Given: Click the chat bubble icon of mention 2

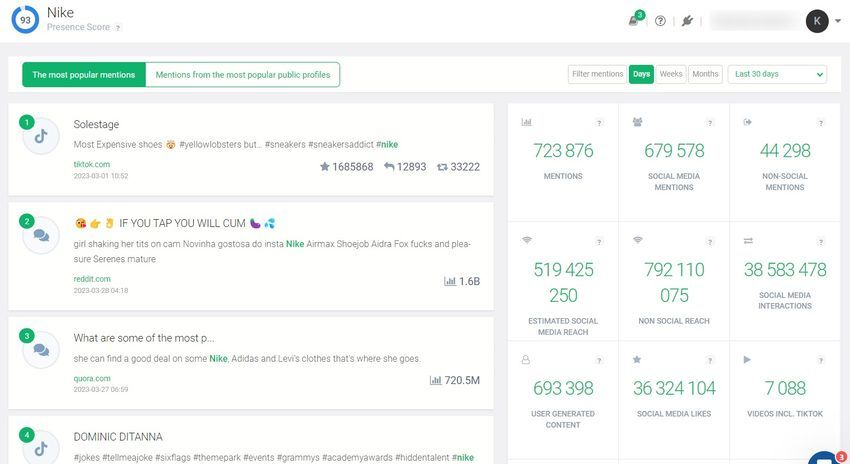Looking at the screenshot, I should (41, 235).
